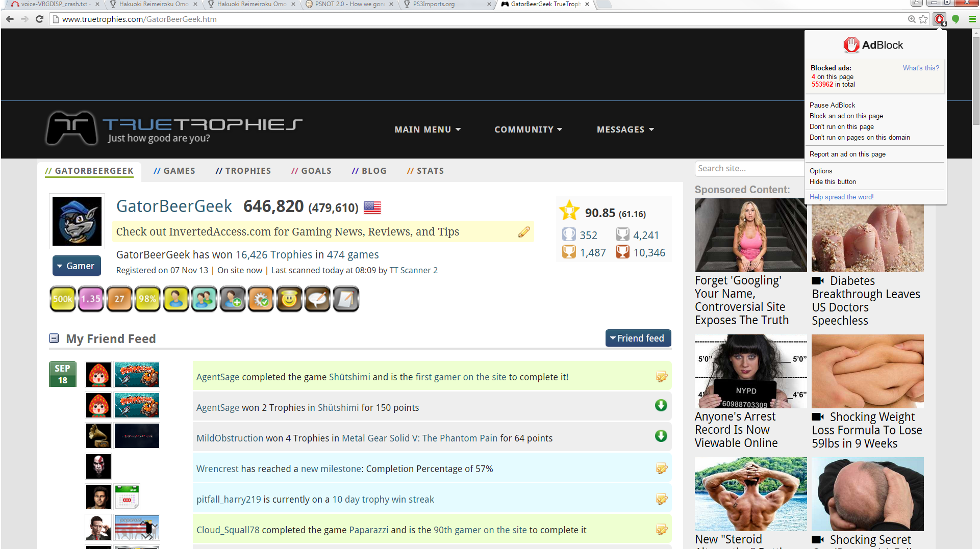Choose Block an ad on this page
The image size is (980, 549).
(x=846, y=116)
